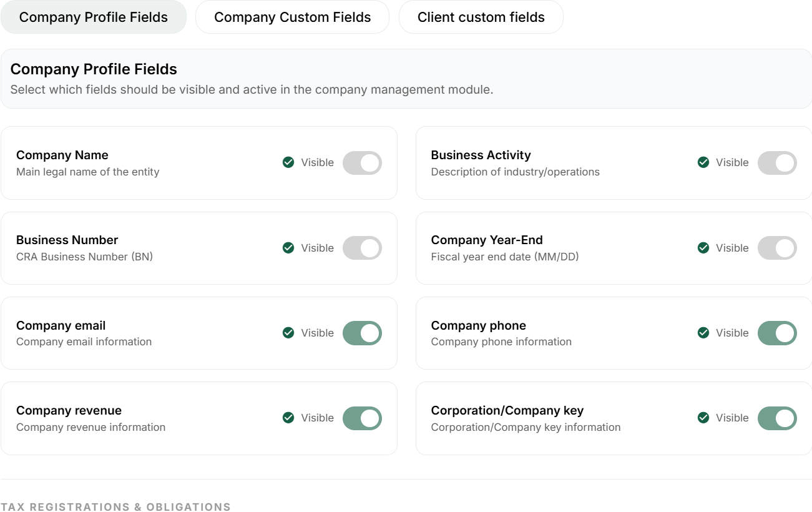
Task: Click 'TAX REGISTRATIONS & OBLIGATIONS' section header
Action: click(115, 506)
